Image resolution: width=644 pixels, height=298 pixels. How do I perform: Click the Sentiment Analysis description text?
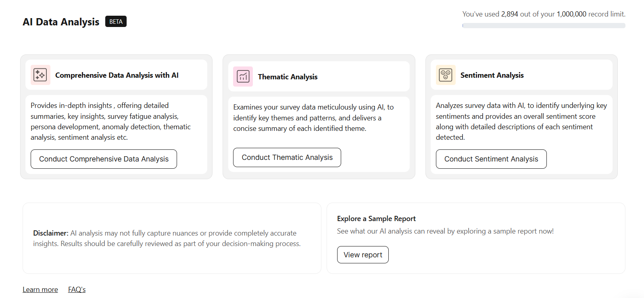[x=521, y=121]
